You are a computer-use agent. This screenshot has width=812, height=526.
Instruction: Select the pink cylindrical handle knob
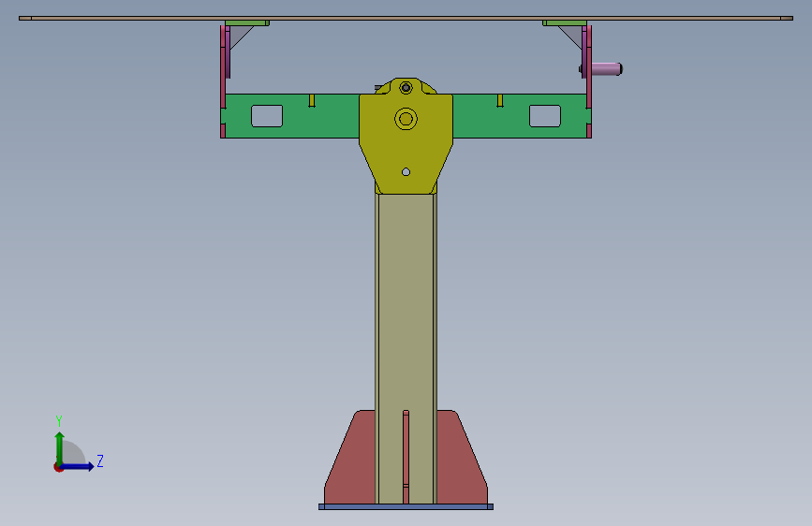606,69
